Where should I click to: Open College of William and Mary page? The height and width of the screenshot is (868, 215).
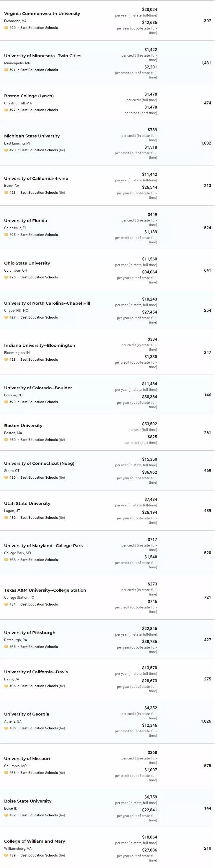point(35,841)
